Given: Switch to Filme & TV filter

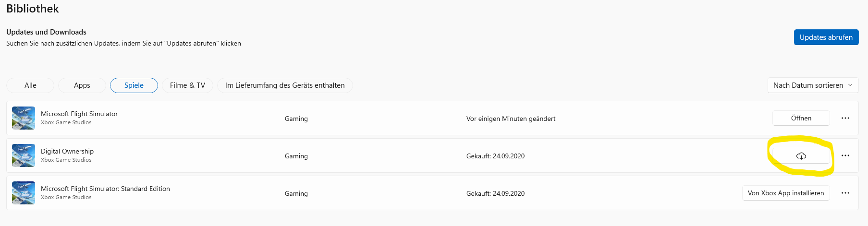Looking at the screenshot, I should click(187, 85).
